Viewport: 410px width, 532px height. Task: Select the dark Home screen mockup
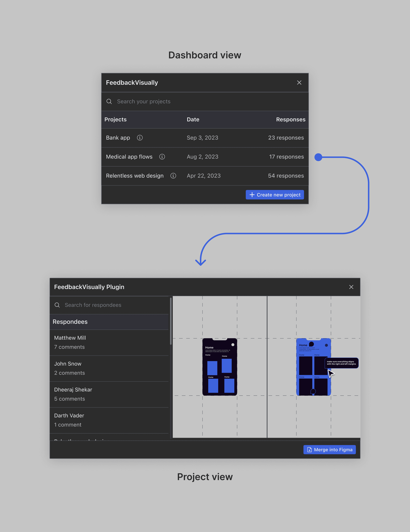(x=220, y=367)
